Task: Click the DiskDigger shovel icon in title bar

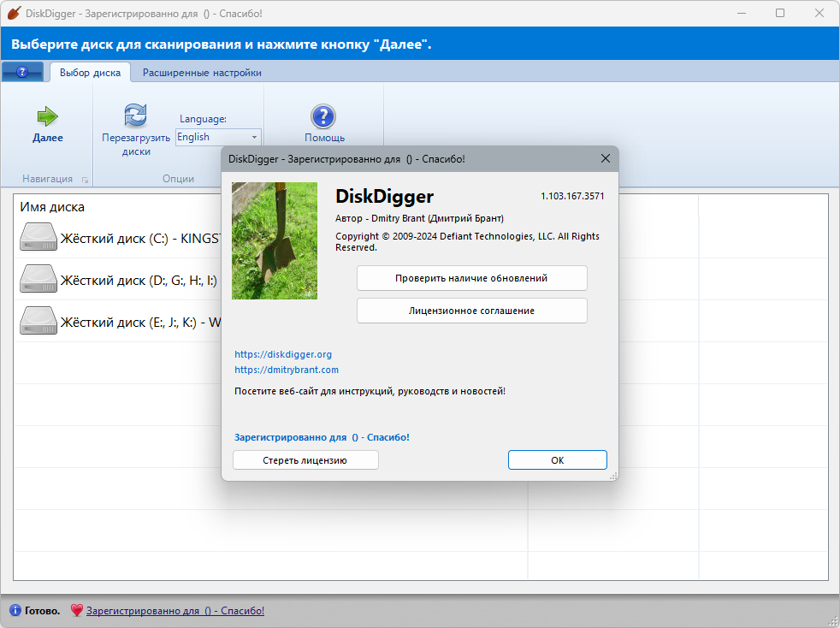Action: tap(14, 13)
